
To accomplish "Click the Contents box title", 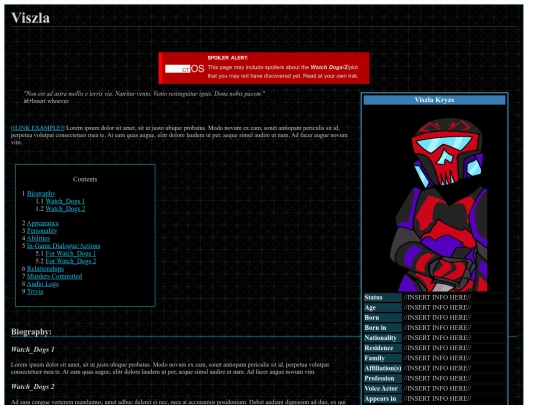I will point(85,179).
